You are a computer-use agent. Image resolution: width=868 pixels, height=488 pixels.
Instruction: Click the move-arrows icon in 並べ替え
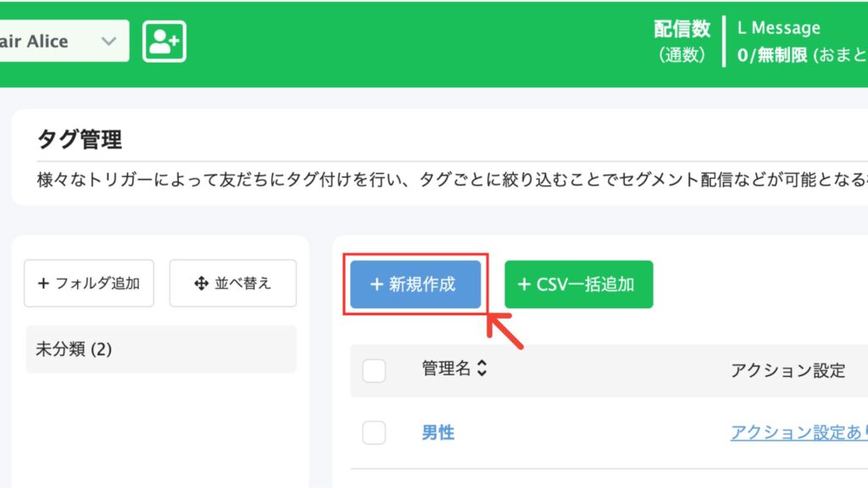(x=202, y=284)
